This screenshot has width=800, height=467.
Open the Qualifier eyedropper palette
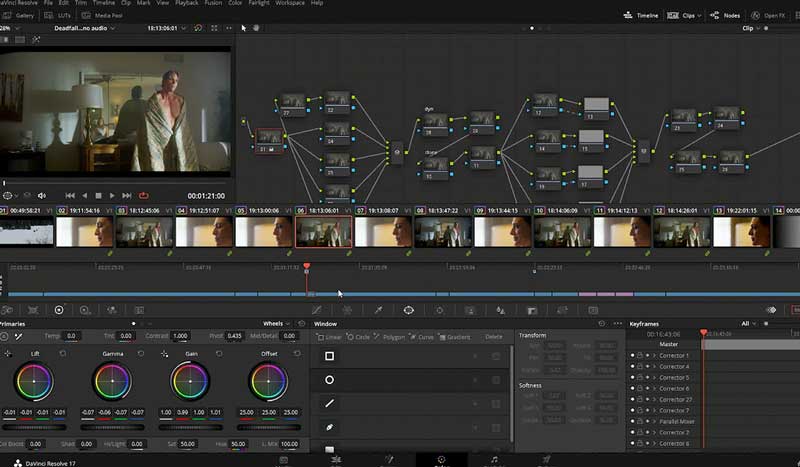(x=378, y=310)
